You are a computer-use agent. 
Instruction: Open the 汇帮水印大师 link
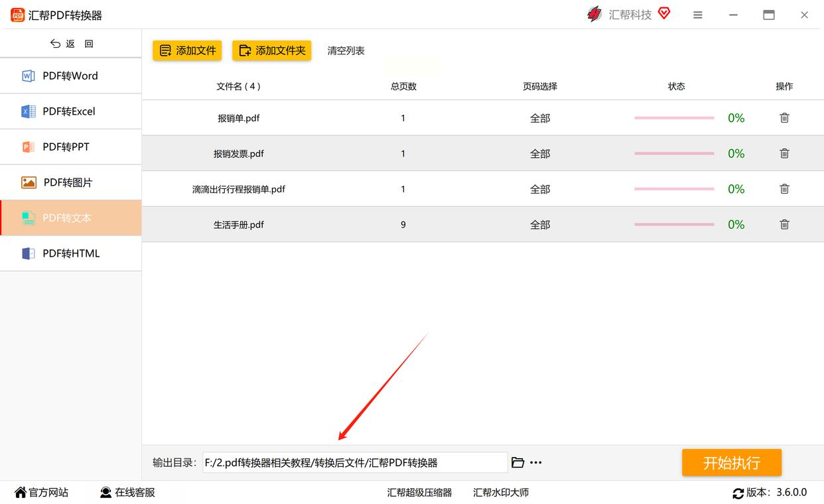pyautogui.click(x=501, y=493)
